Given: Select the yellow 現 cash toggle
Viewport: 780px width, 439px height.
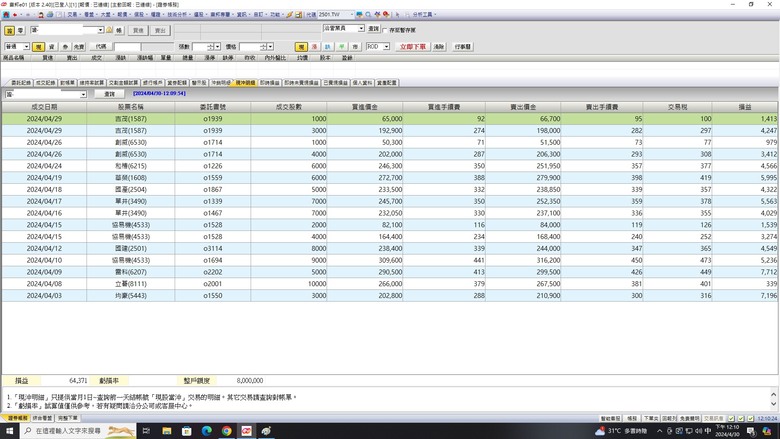Looking at the screenshot, I should coord(38,47).
